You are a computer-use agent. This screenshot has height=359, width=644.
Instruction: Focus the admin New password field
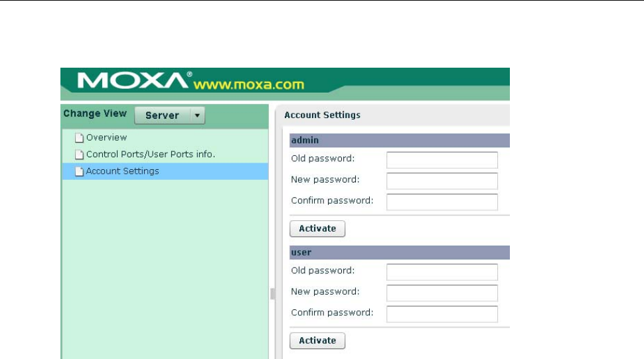pyautogui.click(x=442, y=181)
